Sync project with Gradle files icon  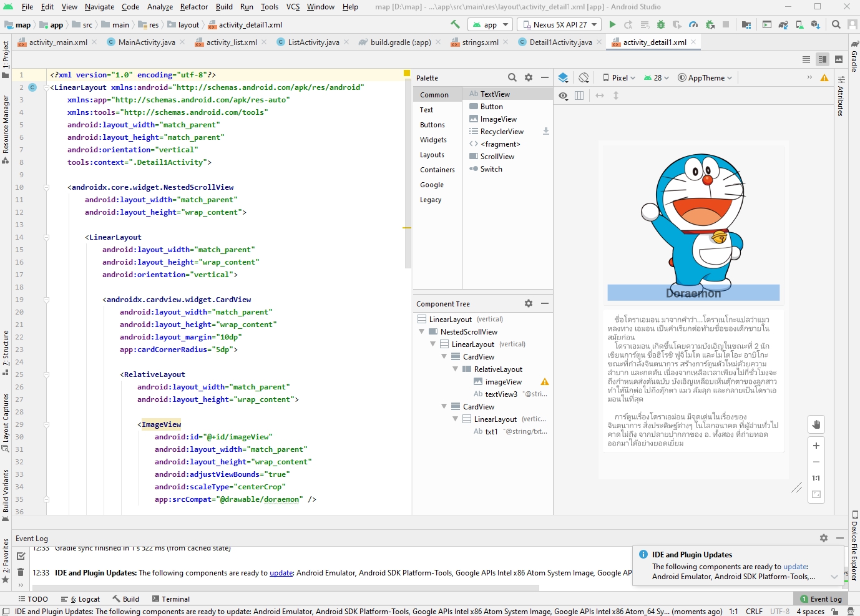coord(783,24)
